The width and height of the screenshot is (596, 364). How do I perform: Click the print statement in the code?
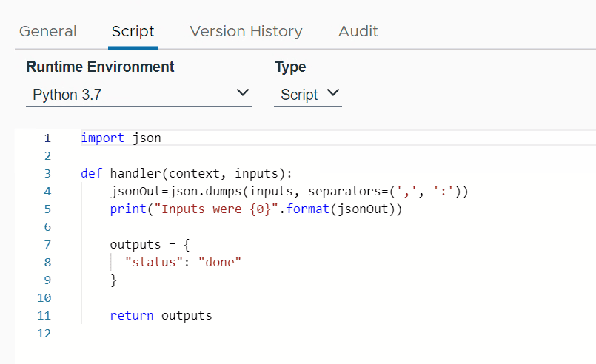click(x=255, y=209)
